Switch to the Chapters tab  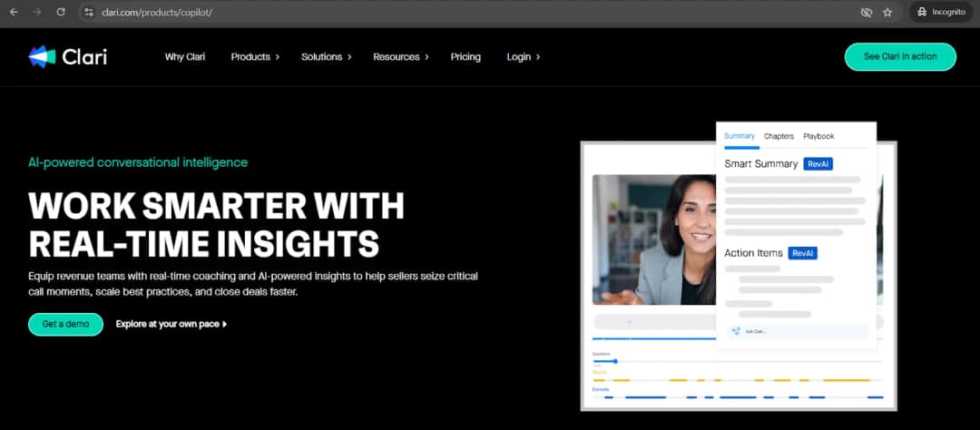click(x=779, y=136)
